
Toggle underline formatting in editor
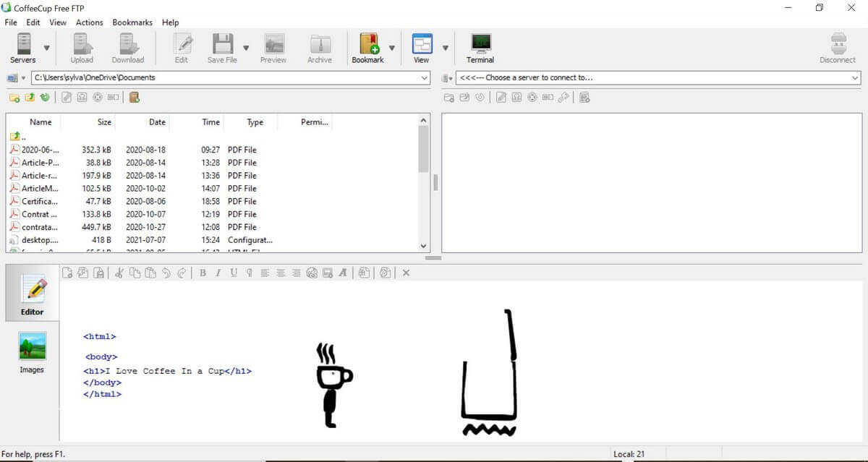234,273
